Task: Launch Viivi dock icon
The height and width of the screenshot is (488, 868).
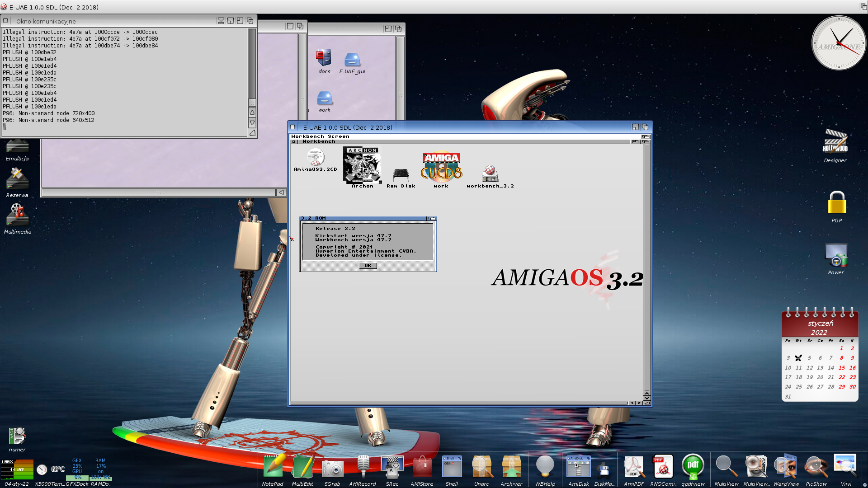Action: pos(846,467)
